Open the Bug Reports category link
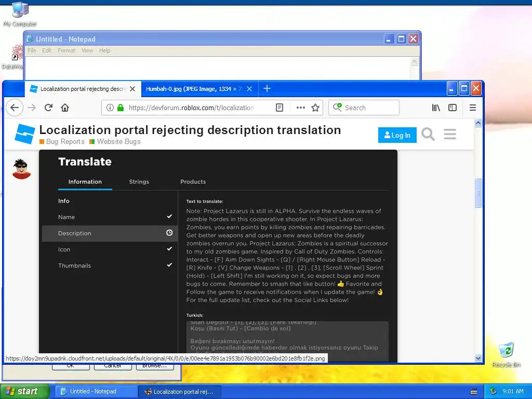Image resolution: width=532 pixels, height=399 pixels. 62,141
